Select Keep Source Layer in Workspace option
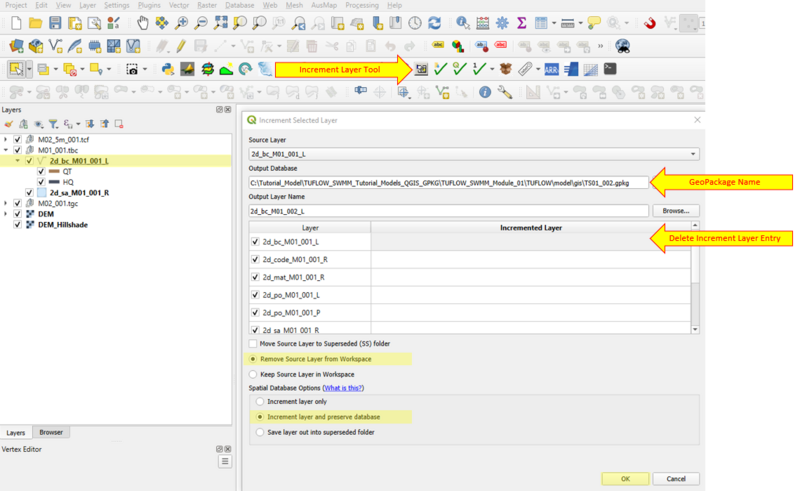800x491 pixels. coord(254,374)
